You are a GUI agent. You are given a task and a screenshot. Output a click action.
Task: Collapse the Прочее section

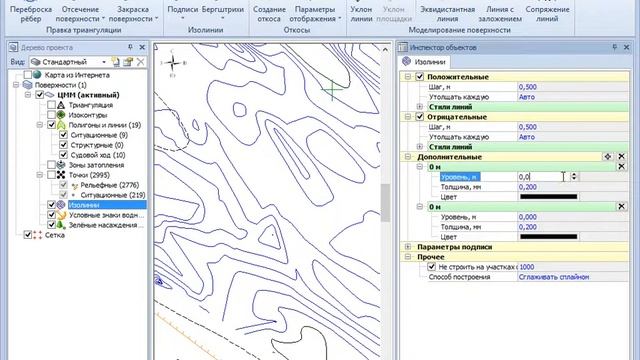[408, 257]
